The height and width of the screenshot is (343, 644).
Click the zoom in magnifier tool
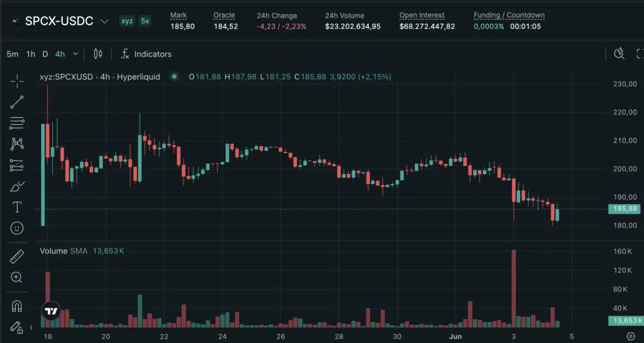[17, 278]
